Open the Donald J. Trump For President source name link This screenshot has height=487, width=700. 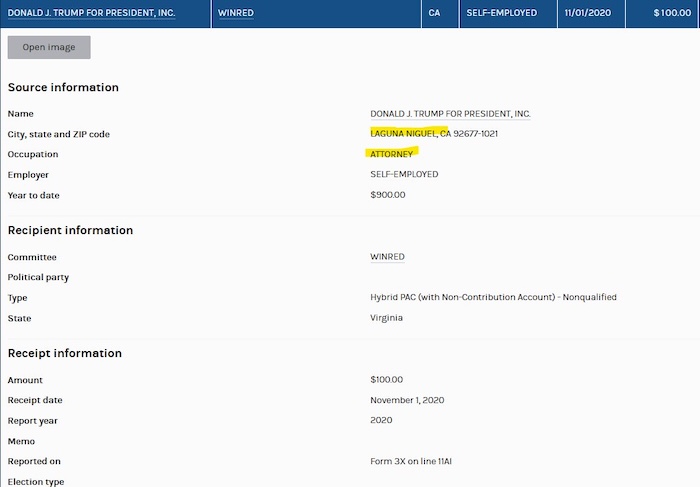(450, 114)
